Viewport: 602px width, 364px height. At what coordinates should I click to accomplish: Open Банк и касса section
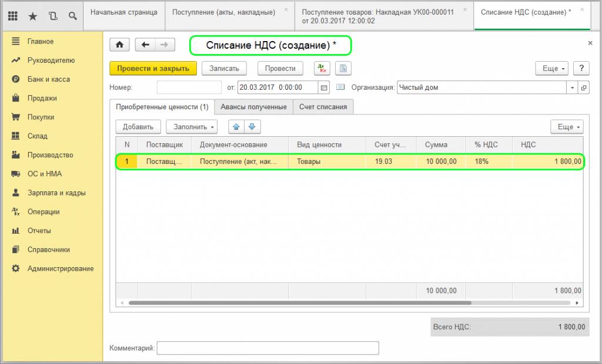pyautogui.click(x=48, y=79)
